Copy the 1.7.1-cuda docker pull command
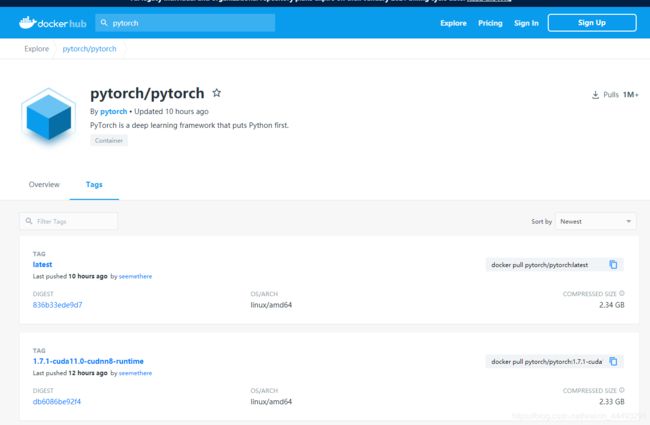The image size is (650, 425). 613,362
